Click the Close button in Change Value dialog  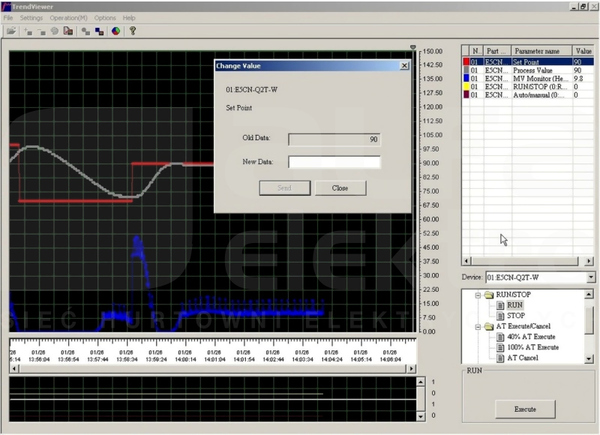click(x=340, y=188)
